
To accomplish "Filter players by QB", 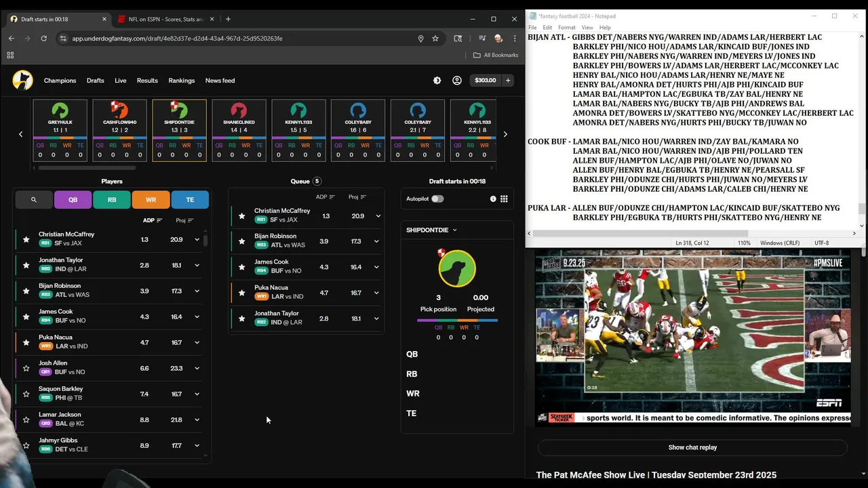I will [73, 200].
